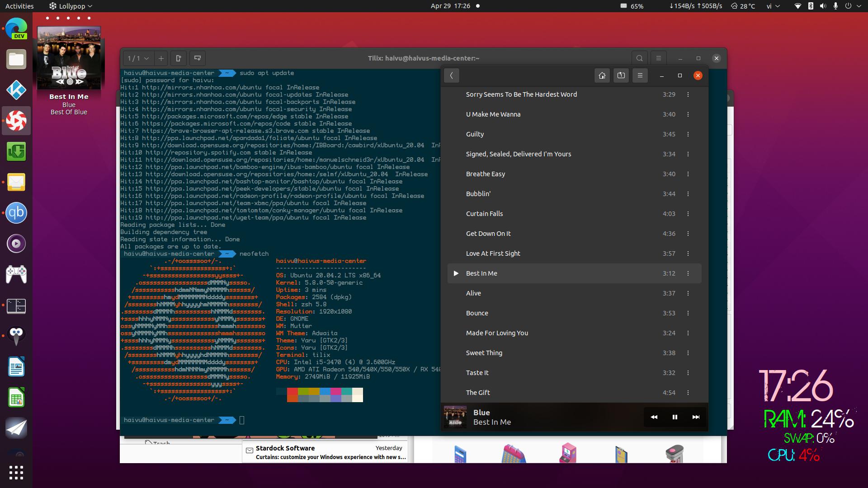Go back using Lollypop's back chevron

coord(451,75)
